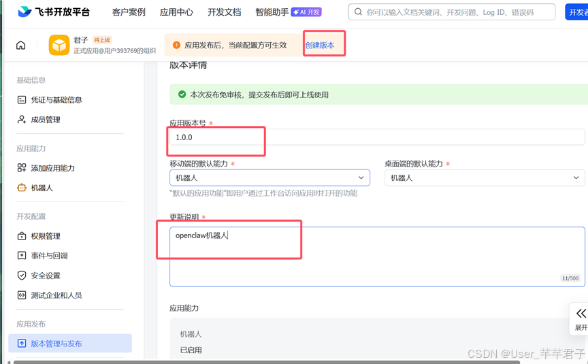Click the search magnifier icon
The width and height of the screenshot is (588, 364).
click(358, 12)
